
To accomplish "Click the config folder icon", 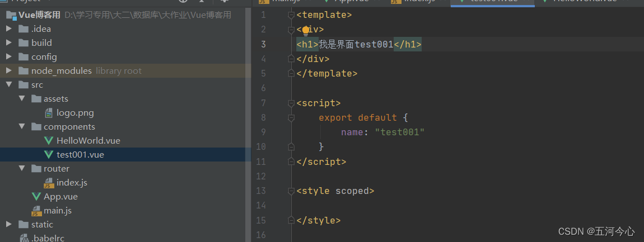I will pos(24,57).
